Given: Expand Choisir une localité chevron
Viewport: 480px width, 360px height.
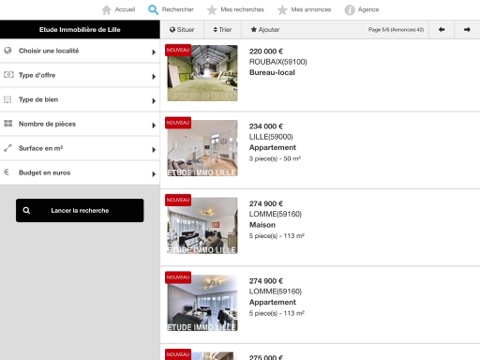Looking at the screenshot, I should tap(154, 52).
